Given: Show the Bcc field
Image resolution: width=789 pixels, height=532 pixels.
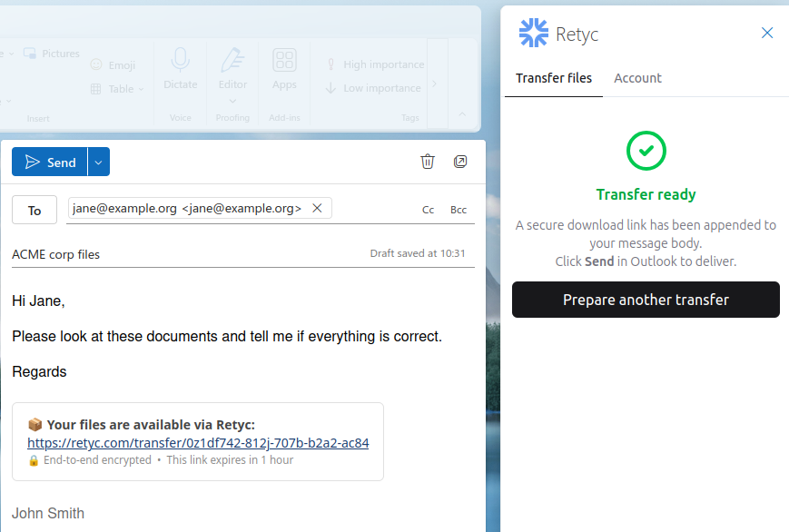Looking at the screenshot, I should 459,210.
